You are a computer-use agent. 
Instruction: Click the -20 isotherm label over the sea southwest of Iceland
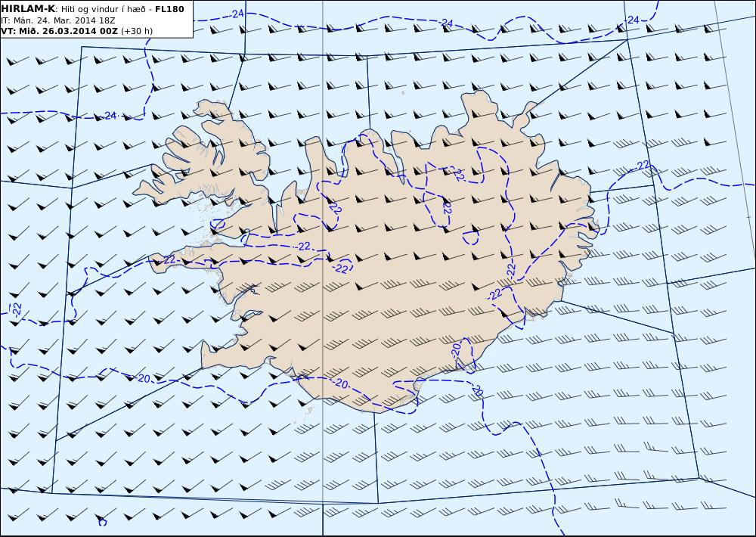[x=143, y=378]
